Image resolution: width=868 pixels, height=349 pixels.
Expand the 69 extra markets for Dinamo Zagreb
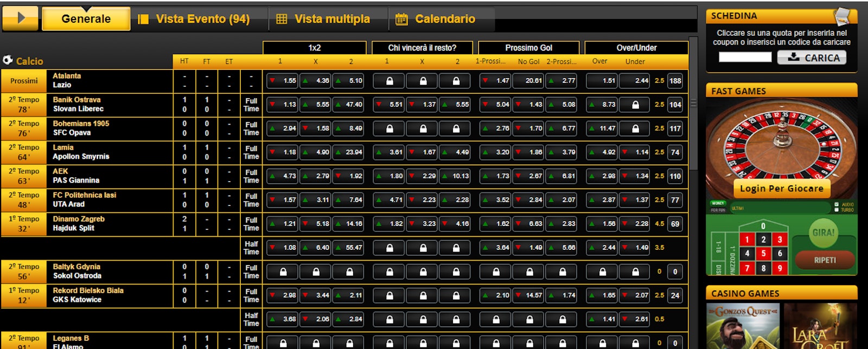pos(675,224)
